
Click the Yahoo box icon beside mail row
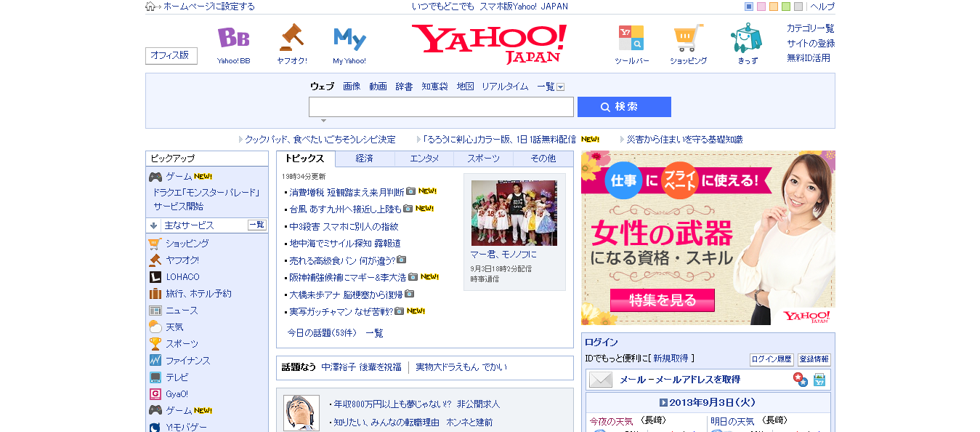tap(819, 380)
